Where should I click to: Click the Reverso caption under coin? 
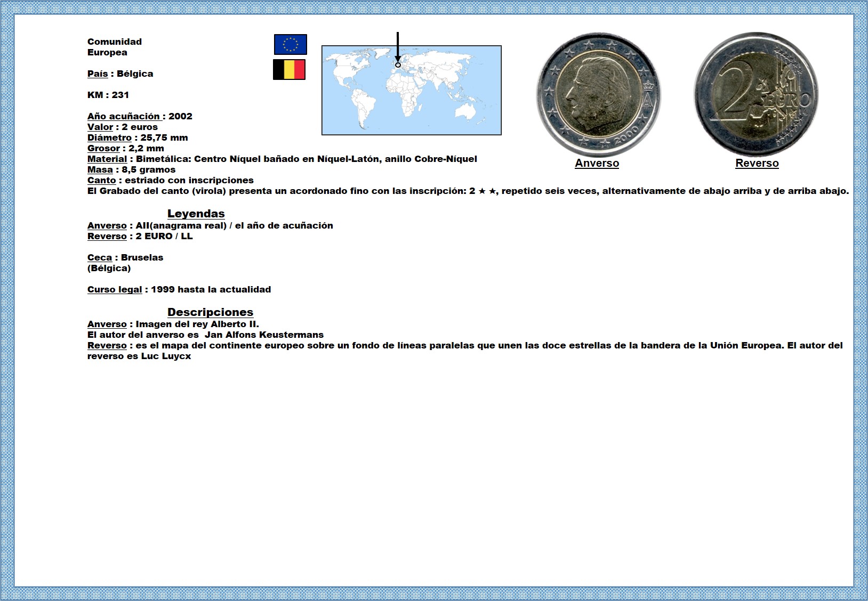(757, 164)
